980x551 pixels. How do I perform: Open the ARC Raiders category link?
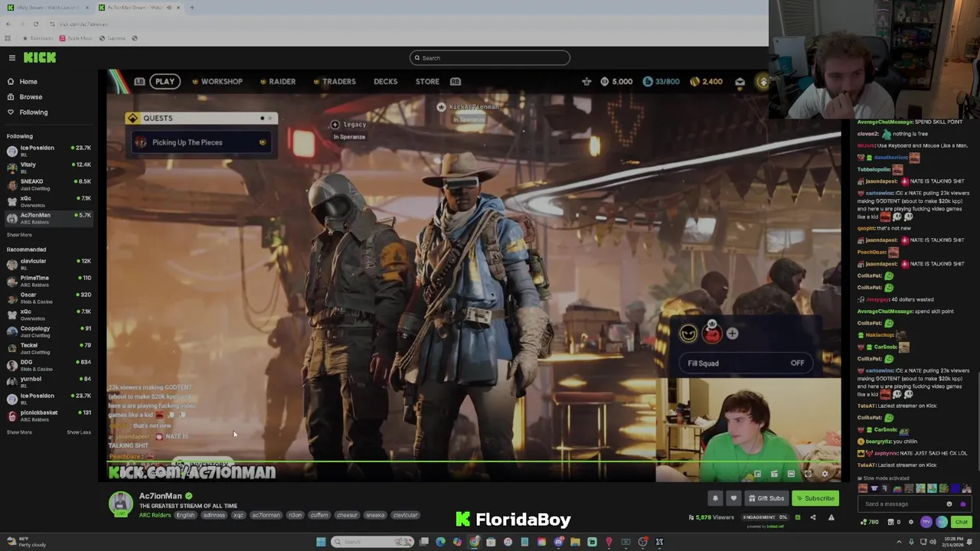pos(155,515)
